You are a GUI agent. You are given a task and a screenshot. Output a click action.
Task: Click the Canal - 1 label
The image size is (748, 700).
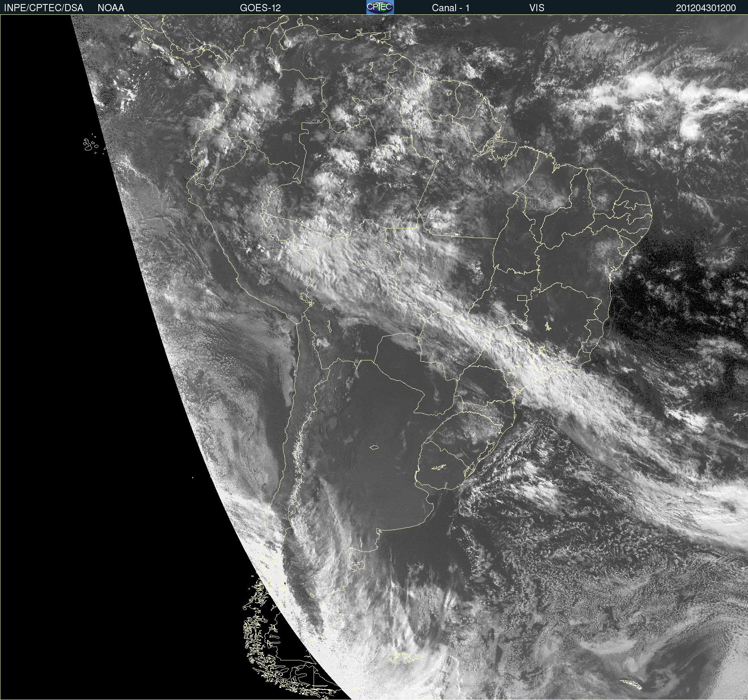click(x=451, y=8)
